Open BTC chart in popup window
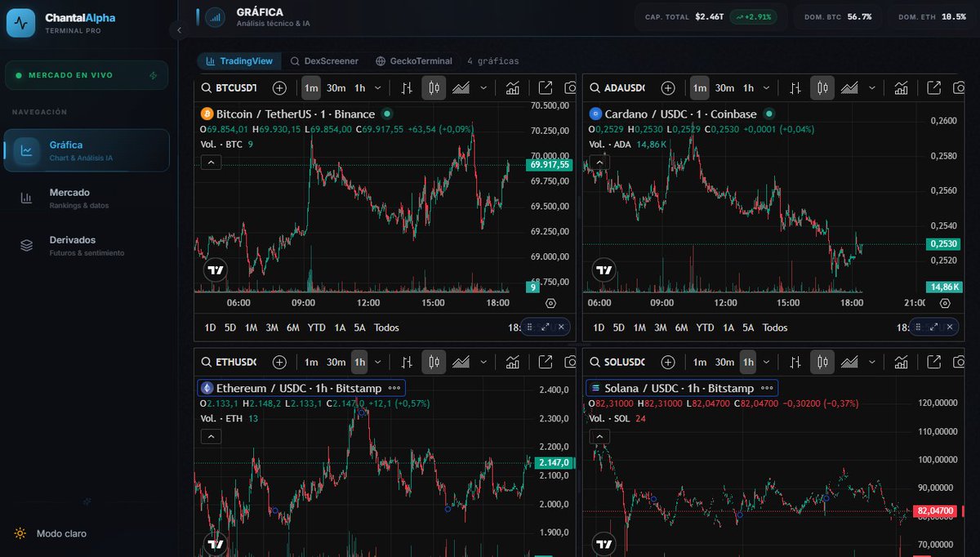Viewport: 980px width, 557px height. [546, 88]
